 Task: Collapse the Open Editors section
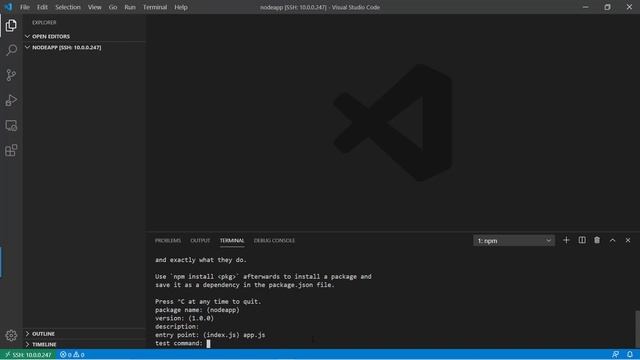coord(84,36)
